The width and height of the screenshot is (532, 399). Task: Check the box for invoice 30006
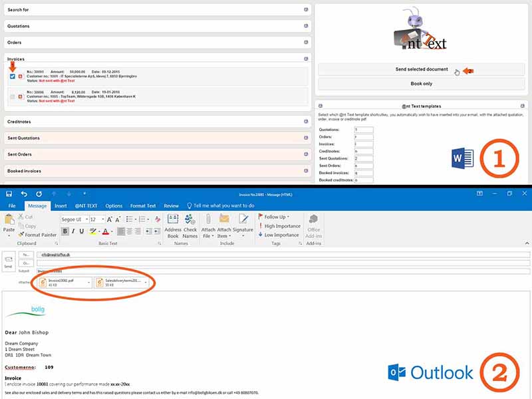tap(13, 96)
